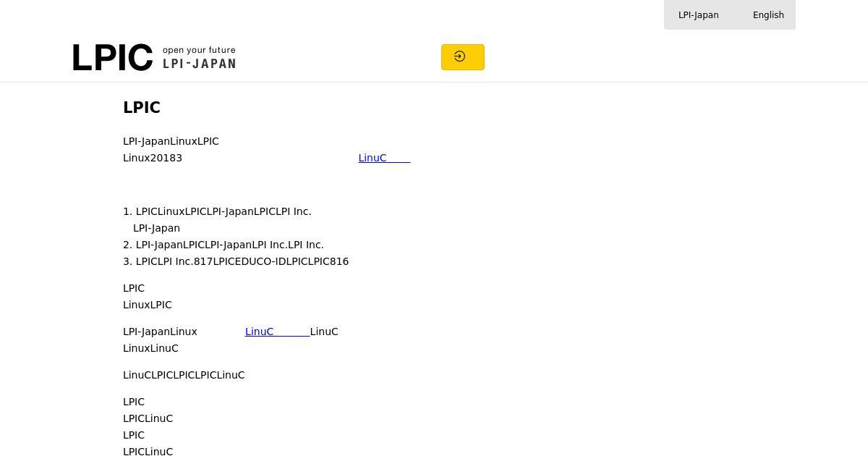Click the text Linux20183
The height and width of the screenshot is (456, 868).
click(153, 158)
